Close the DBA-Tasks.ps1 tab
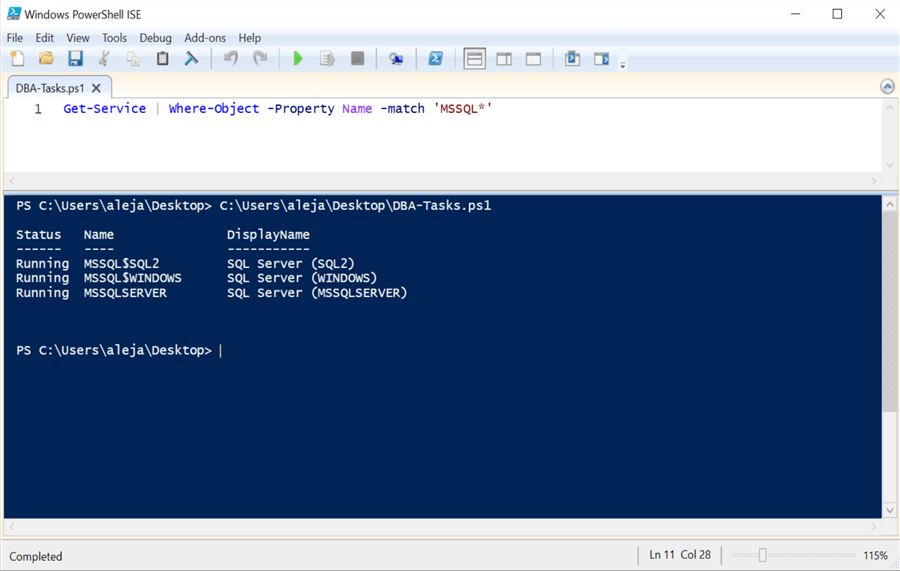Screen dimensions: 900x571 tap(96, 88)
